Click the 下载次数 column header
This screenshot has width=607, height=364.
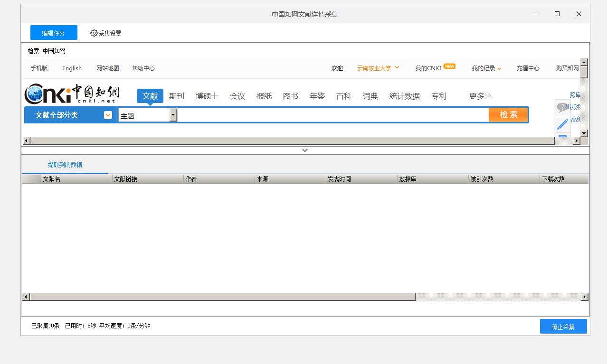[x=564, y=179]
